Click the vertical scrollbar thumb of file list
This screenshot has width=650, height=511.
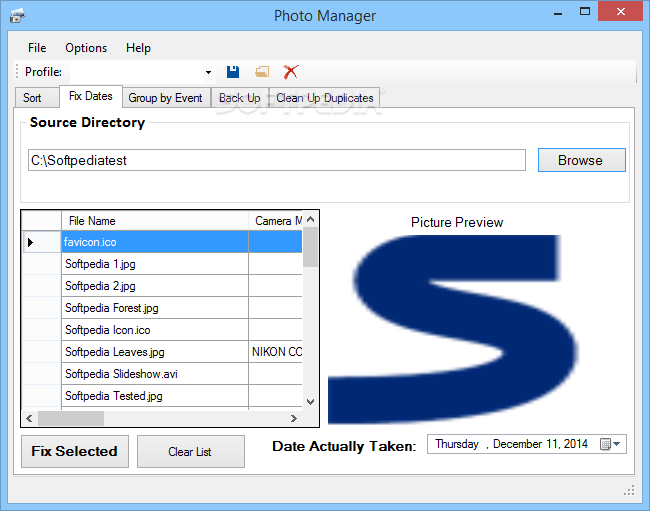310,247
